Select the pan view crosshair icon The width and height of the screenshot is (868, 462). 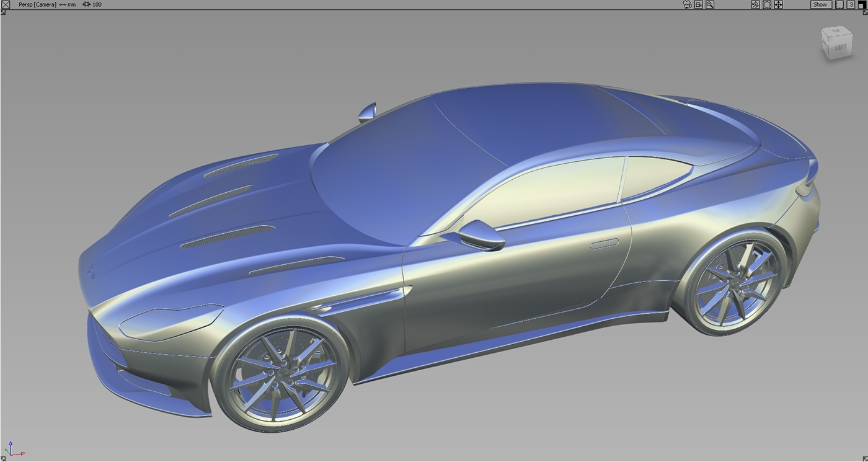(x=778, y=4)
